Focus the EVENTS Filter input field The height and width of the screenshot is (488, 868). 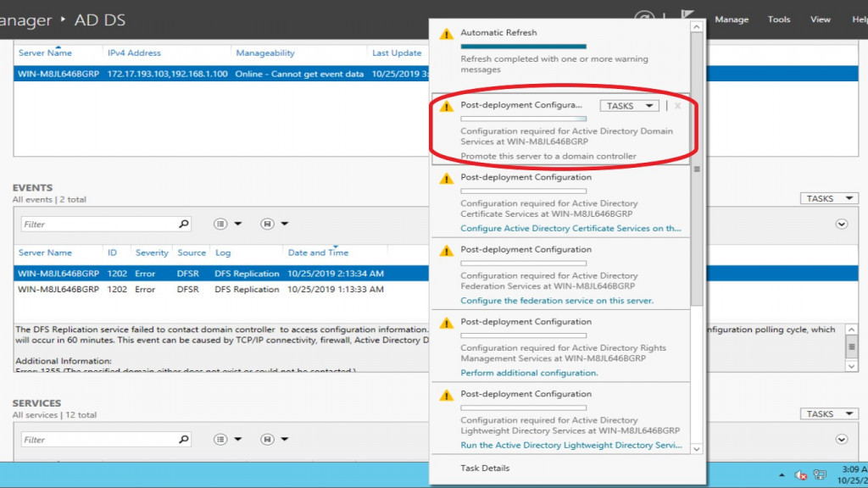(x=98, y=224)
